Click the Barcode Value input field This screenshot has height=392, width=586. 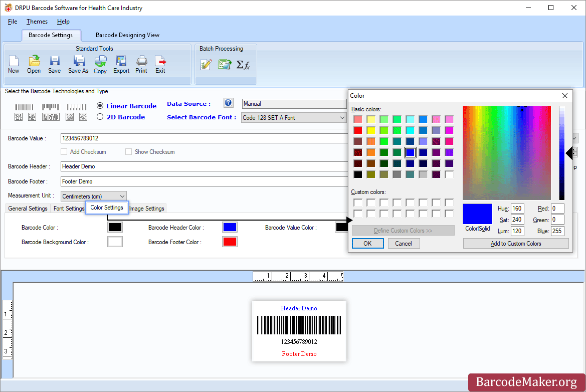[204, 138]
